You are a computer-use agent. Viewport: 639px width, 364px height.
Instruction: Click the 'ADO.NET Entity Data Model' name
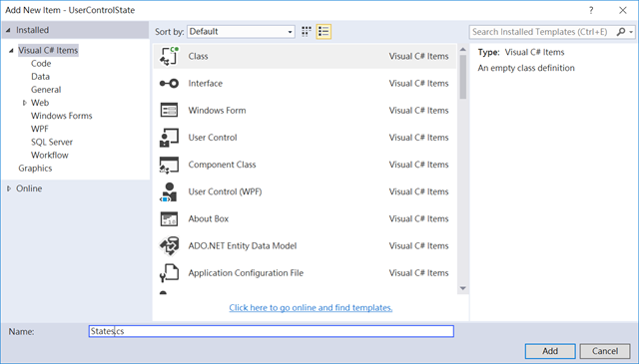[x=242, y=246]
